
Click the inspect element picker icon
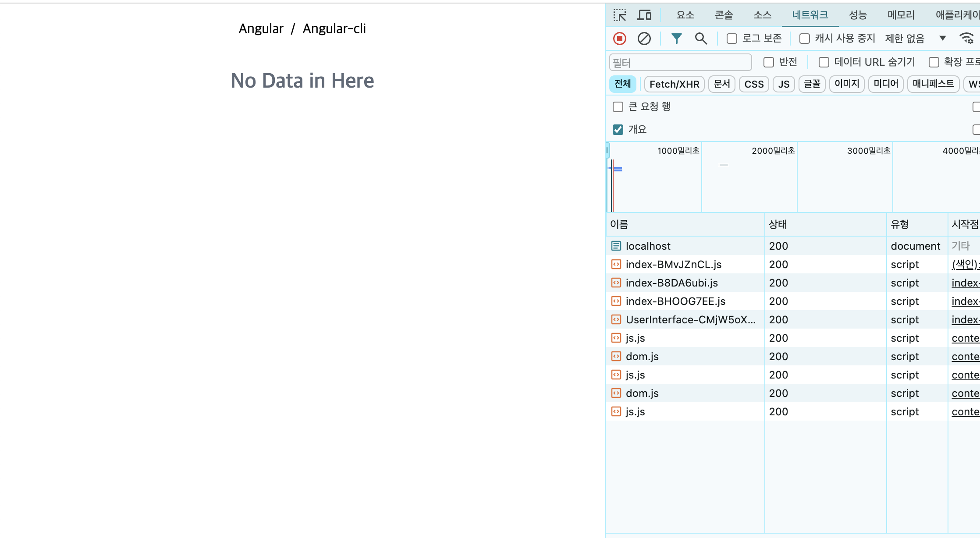click(619, 15)
